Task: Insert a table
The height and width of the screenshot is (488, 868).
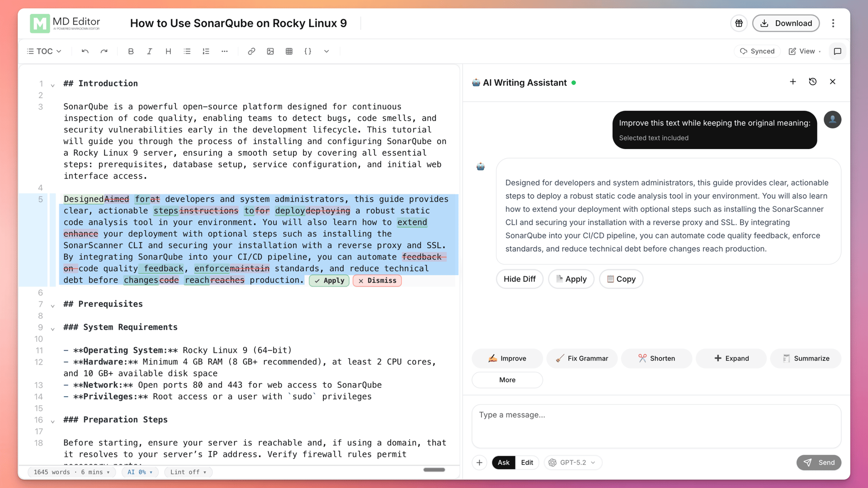Action: (x=289, y=52)
